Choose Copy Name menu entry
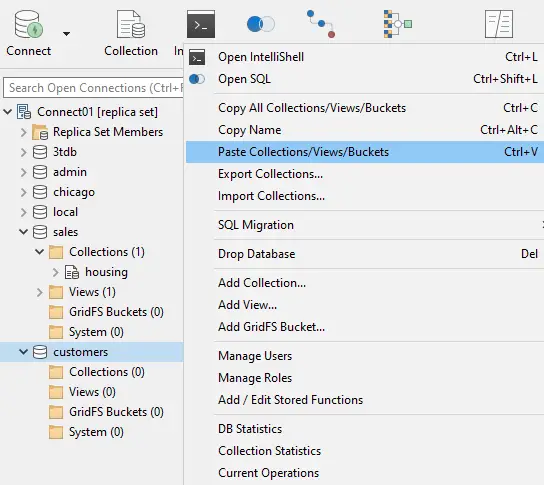Image resolution: width=544 pixels, height=485 pixels. pyautogui.click(x=365, y=130)
